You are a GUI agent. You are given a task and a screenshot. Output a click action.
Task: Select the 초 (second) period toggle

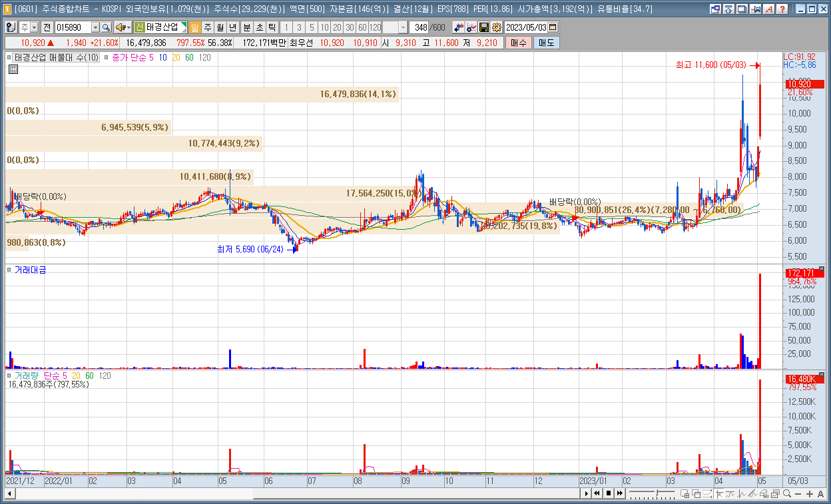click(259, 27)
